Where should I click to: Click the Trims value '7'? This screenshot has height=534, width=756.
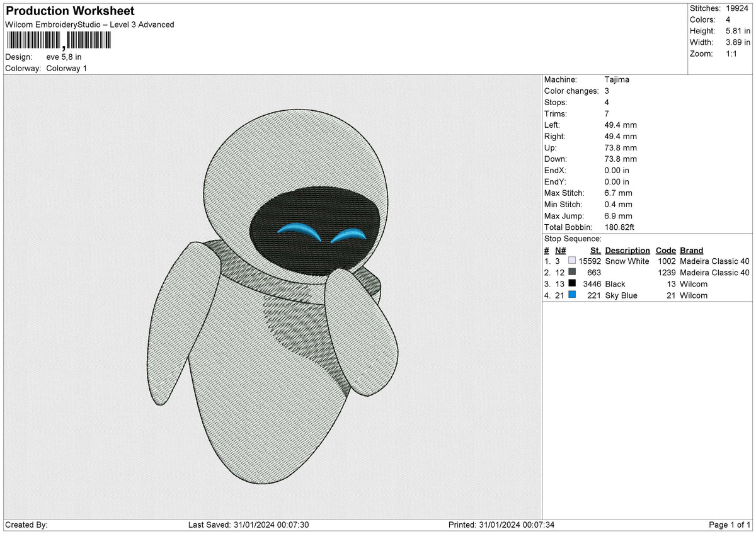point(607,113)
